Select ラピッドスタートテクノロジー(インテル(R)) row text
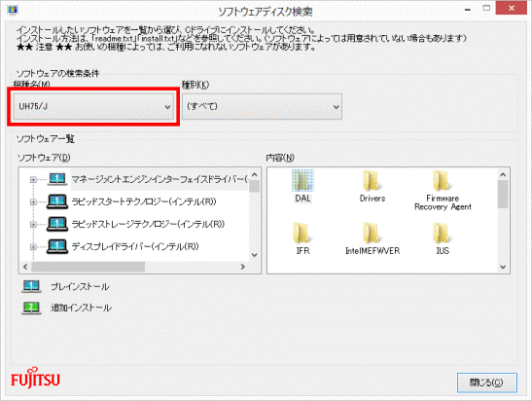This screenshot has width=532, height=401. point(144,201)
